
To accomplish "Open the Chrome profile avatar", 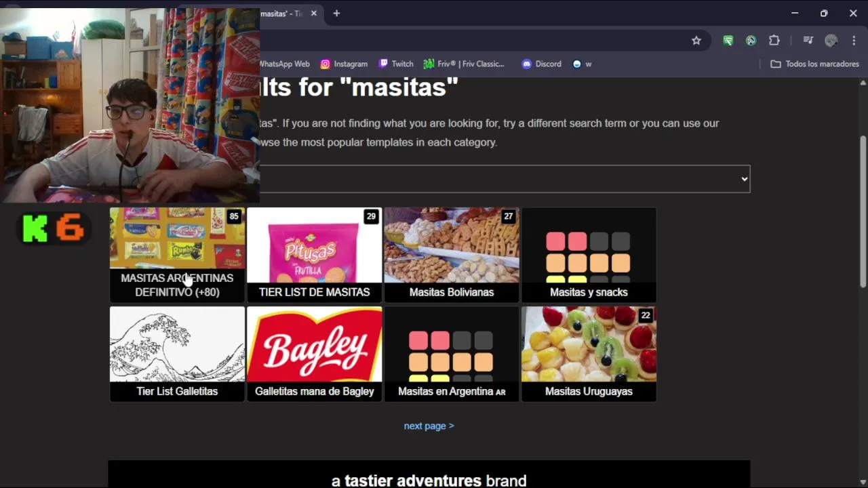I will click(831, 41).
